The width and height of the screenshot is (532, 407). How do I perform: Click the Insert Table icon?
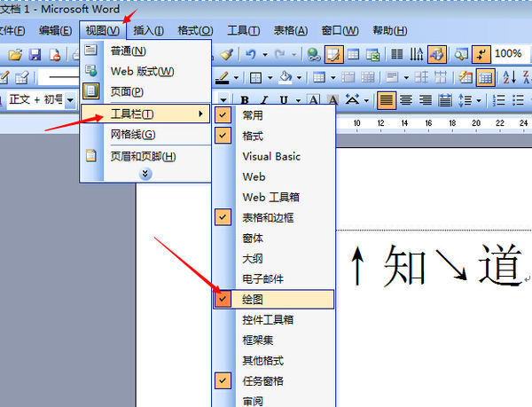353,55
